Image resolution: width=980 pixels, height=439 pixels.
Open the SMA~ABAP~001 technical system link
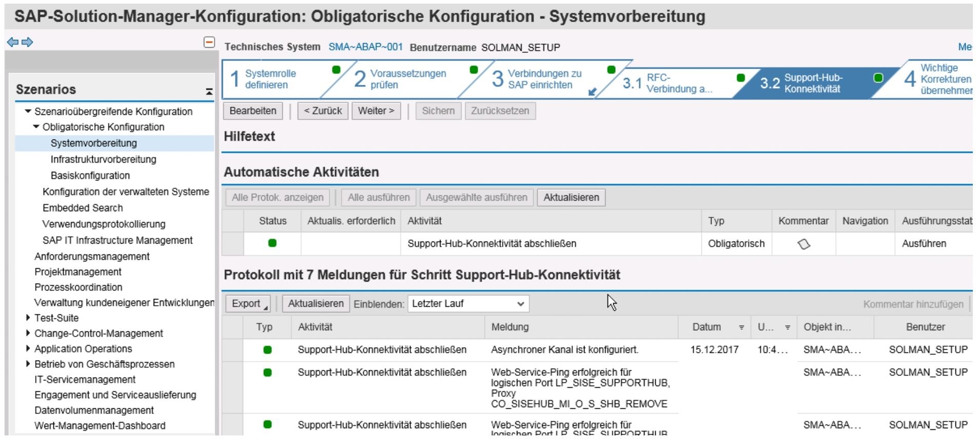click(365, 47)
